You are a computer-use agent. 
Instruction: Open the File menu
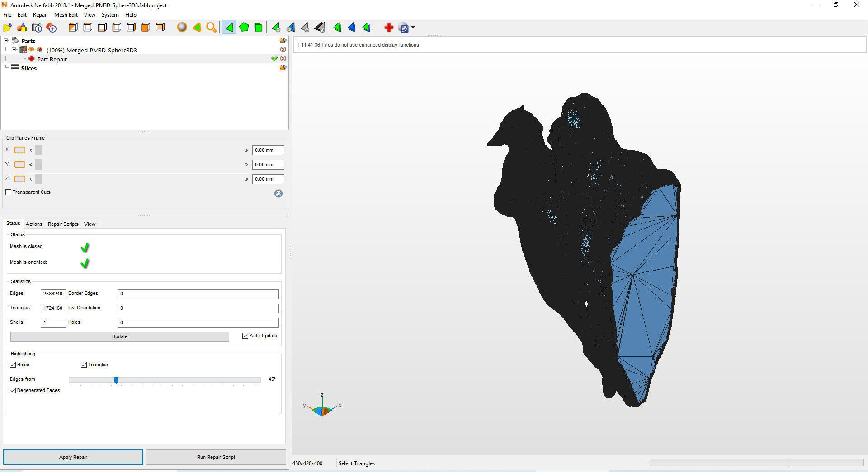(7, 15)
